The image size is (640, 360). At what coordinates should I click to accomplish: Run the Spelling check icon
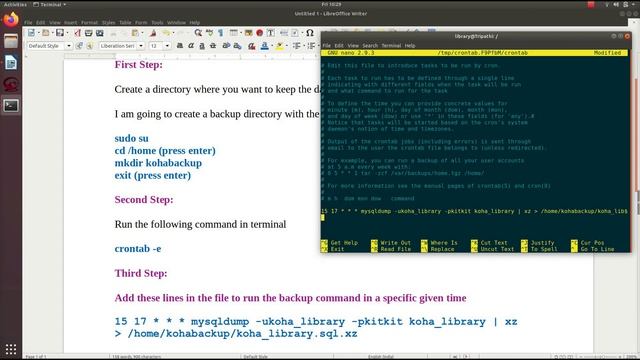pos(209,33)
